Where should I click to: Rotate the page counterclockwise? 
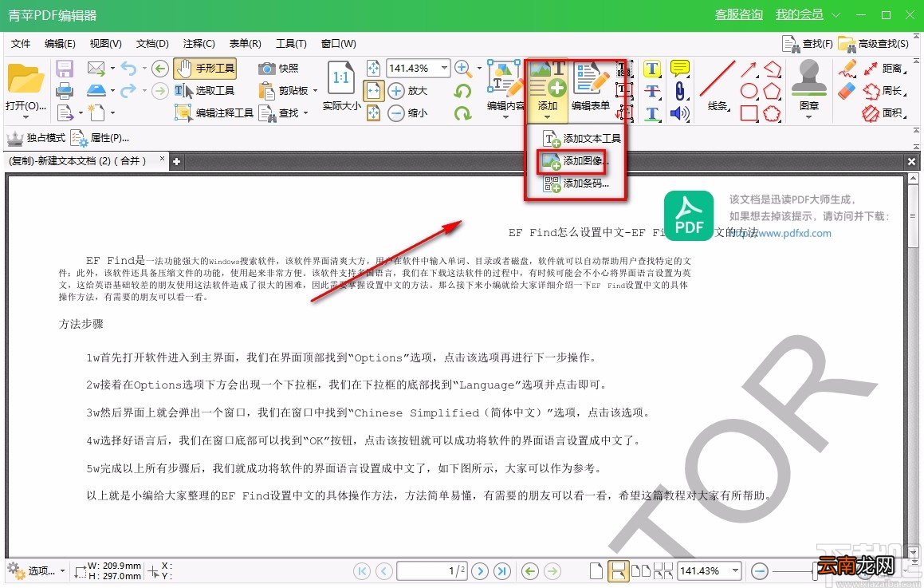click(463, 90)
